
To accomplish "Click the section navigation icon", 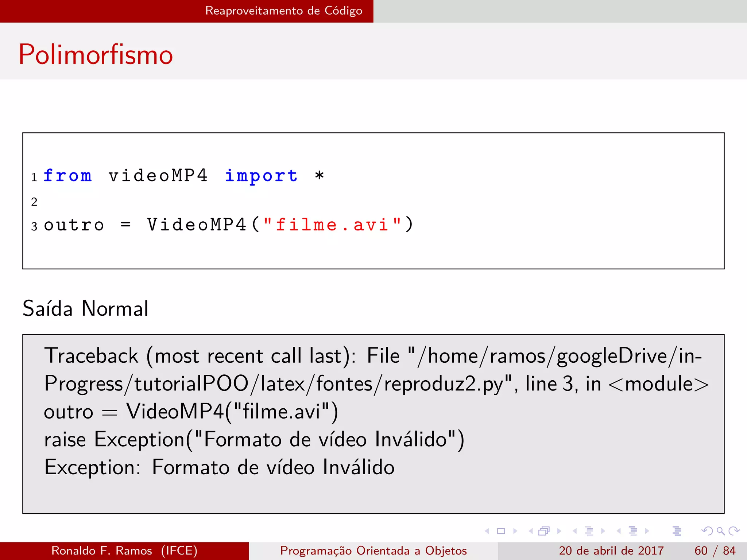I will tap(633, 531).
